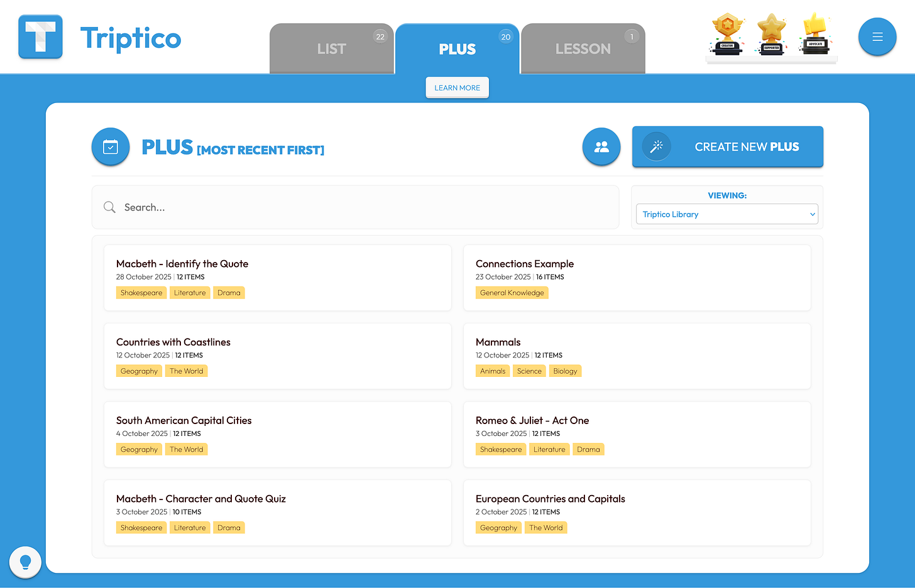Click the date 4 October 2025
915x588 pixels.
[x=142, y=434]
